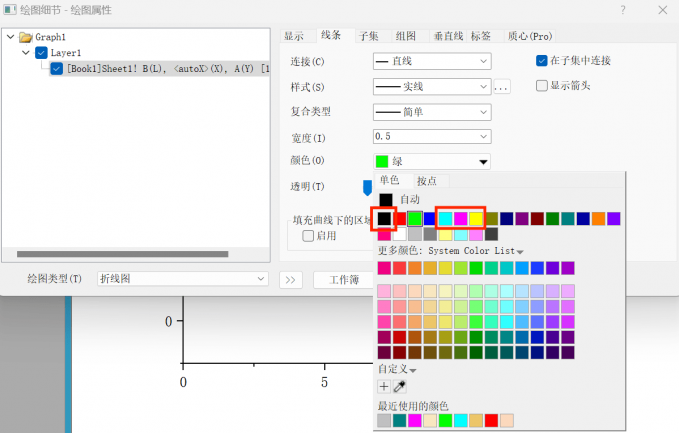Click the Graph1 folder icon in tree
679x433 pixels.
[x=26, y=37]
